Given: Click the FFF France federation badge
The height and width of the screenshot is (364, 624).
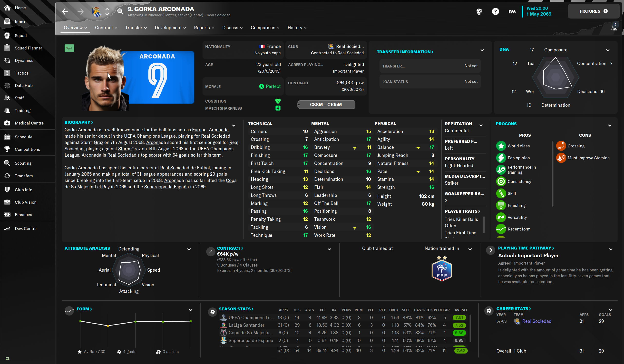Looking at the screenshot, I should point(441,269).
